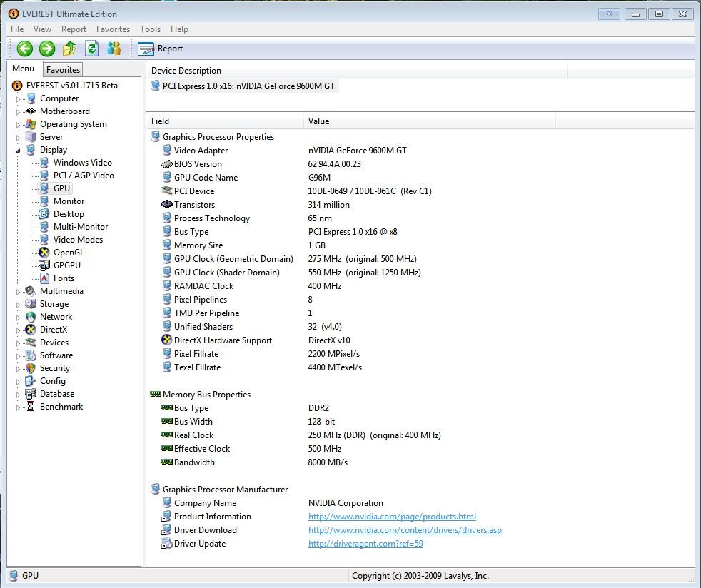The image size is (701, 588).
Task: Open the users toolbar icon
Action: pyautogui.click(x=114, y=49)
